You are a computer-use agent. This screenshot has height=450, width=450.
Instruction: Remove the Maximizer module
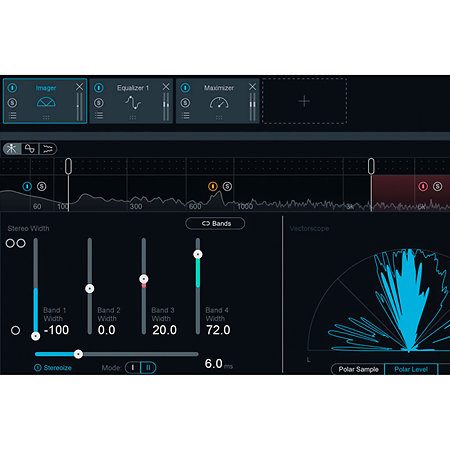coord(253,87)
